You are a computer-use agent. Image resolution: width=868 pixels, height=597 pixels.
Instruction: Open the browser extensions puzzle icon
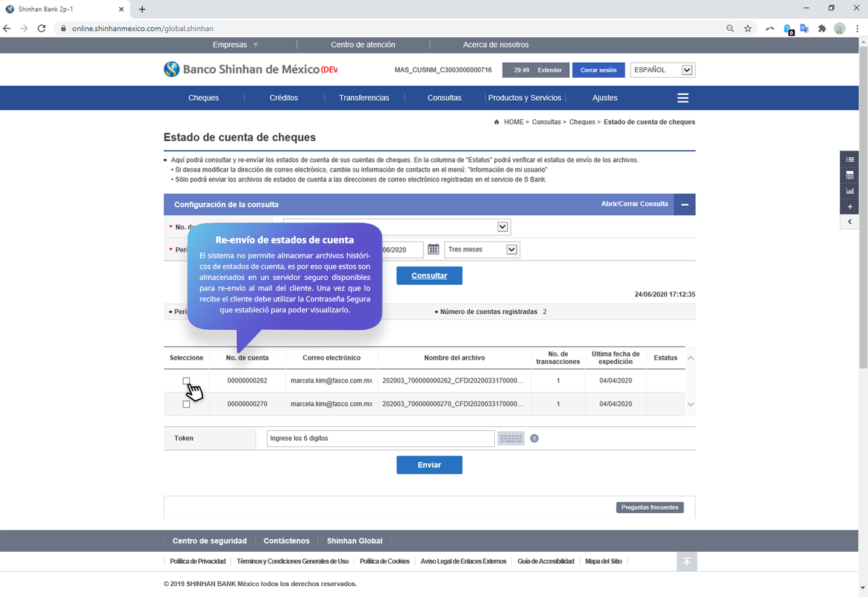[822, 28]
